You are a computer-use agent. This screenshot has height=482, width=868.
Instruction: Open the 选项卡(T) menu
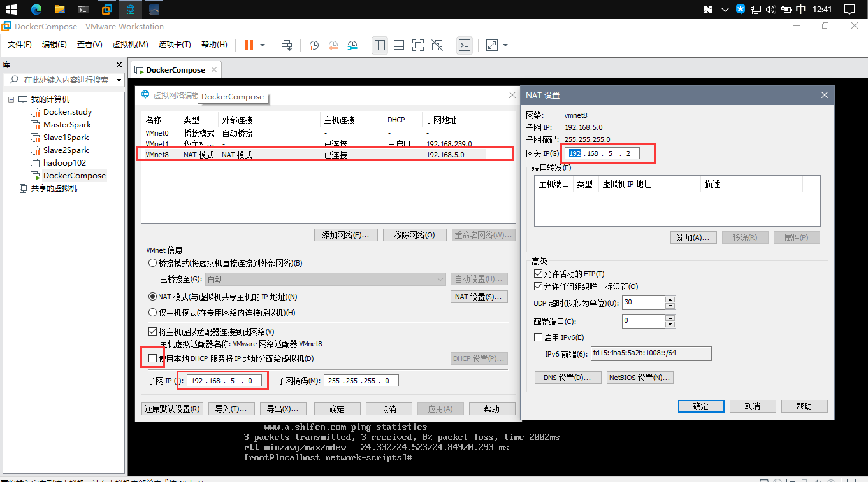click(x=175, y=45)
